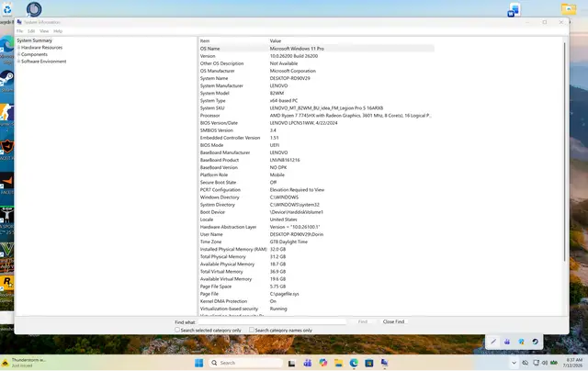Select the Page File Space row
588x371 pixels.
316,287
